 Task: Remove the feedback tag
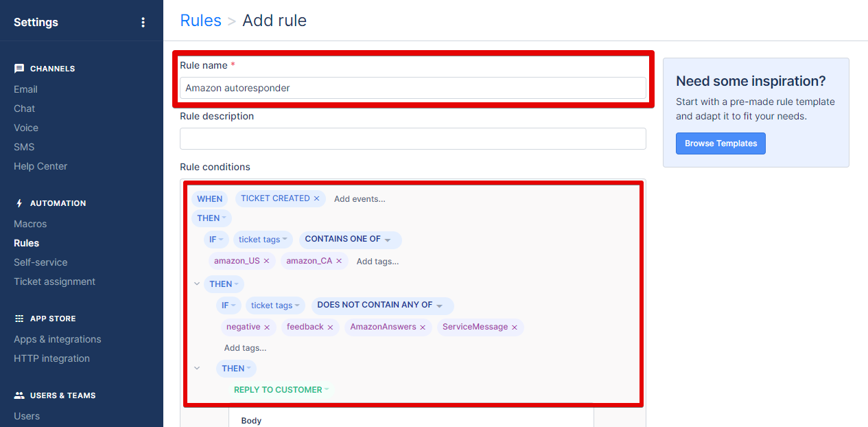[330, 327]
